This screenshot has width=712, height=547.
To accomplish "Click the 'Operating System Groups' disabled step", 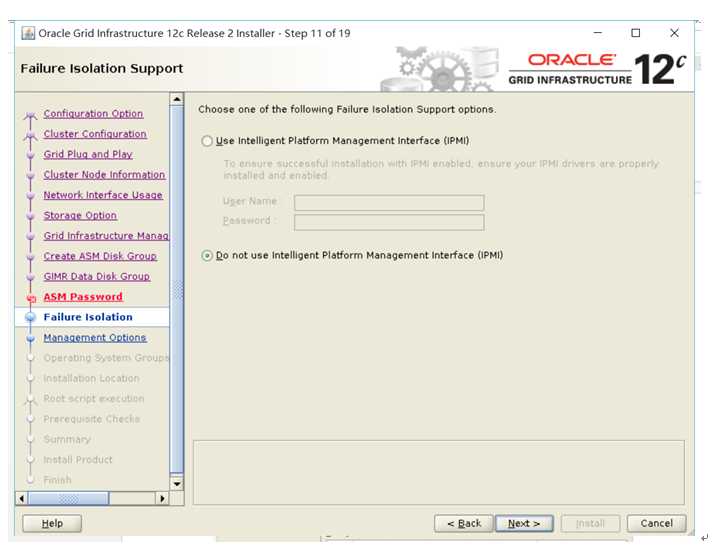I will pos(106,358).
